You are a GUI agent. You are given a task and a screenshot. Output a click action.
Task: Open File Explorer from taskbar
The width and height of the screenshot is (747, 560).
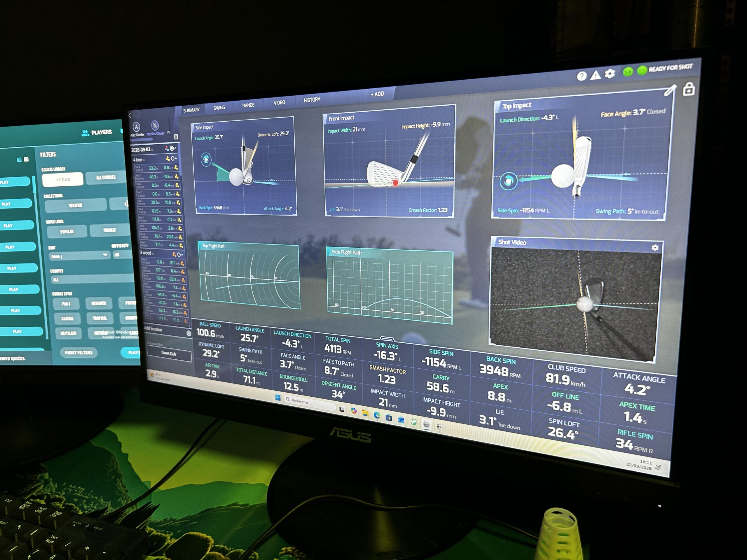(x=365, y=413)
